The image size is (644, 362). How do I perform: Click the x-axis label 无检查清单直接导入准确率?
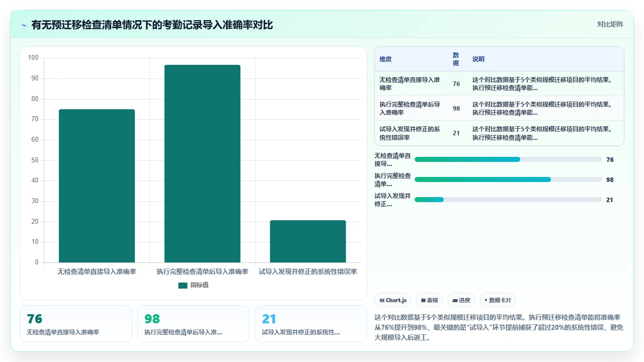coord(97,271)
